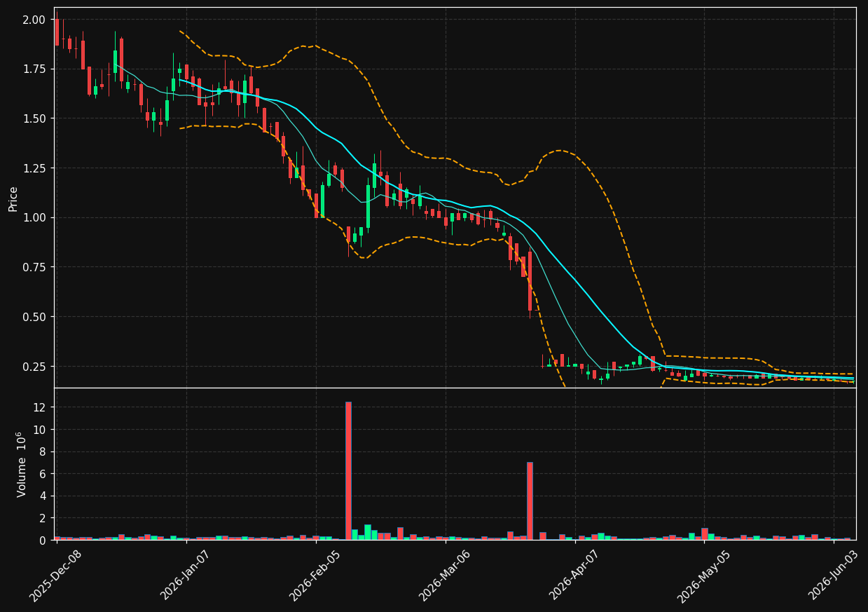Image resolution: width=868 pixels, height=612 pixels.
Task: Select the 1.25 price tick label
Action: tap(35, 168)
